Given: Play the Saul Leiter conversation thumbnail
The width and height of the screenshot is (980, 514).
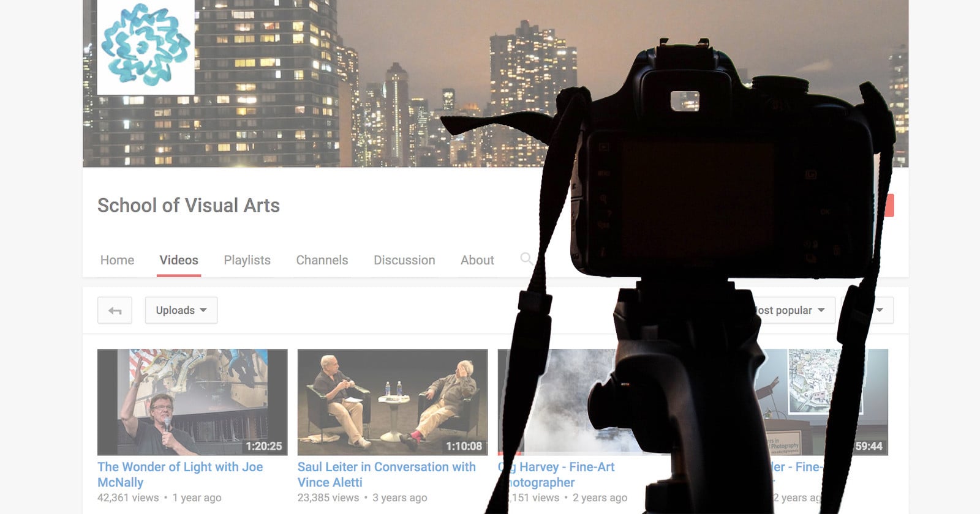Looking at the screenshot, I should pyautogui.click(x=393, y=402).
